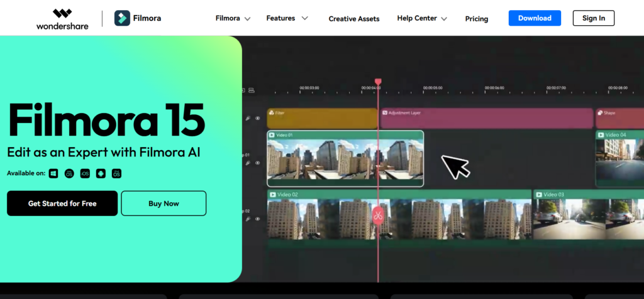Screen dimensions: 644x299
Task: Open the Creative Assets menu item
Action: [354, 19]
